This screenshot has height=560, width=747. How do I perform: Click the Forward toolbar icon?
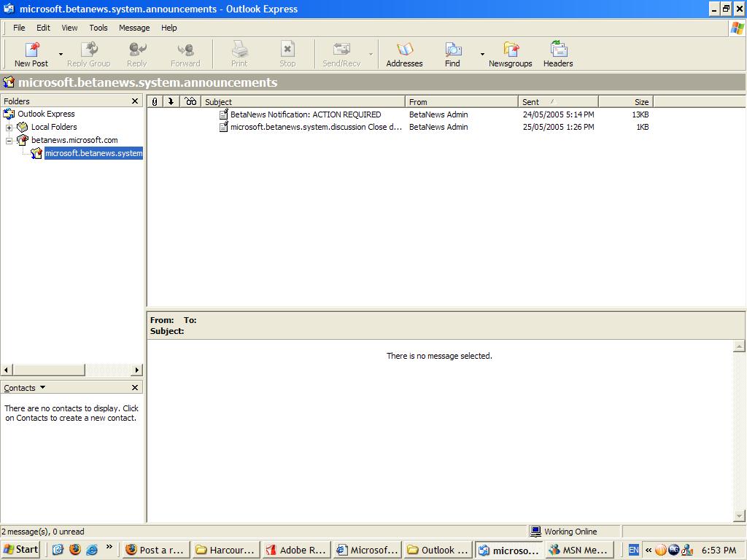coord(185,54)
